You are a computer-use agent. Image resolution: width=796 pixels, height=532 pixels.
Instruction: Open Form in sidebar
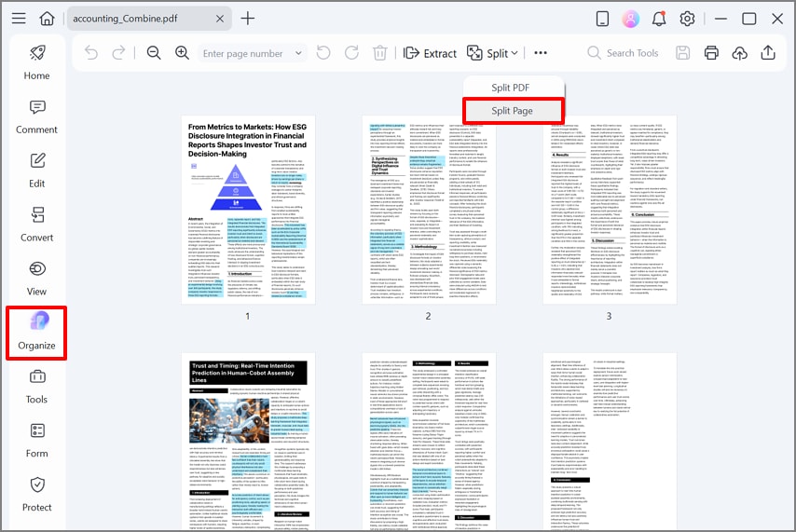[x=37, y=440]
